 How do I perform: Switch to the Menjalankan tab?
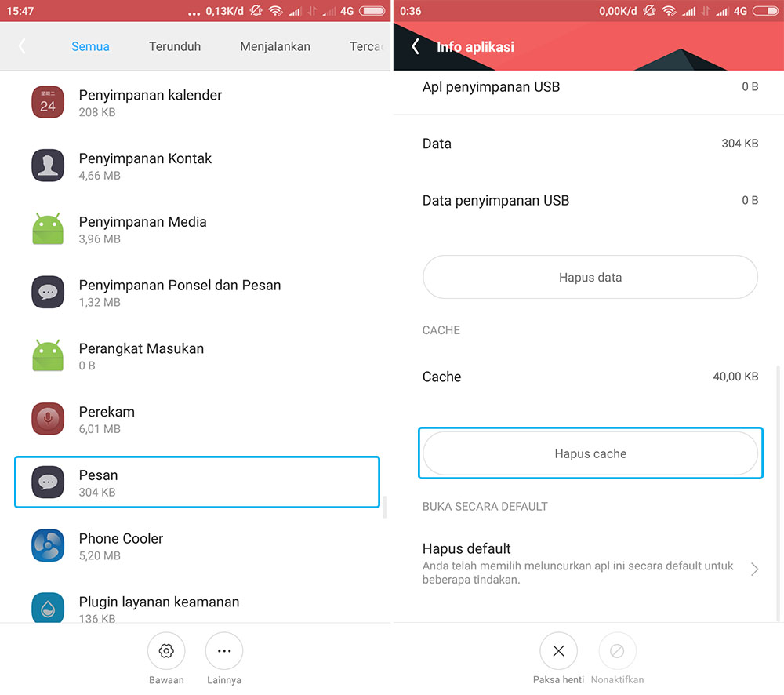pos(275,46)
